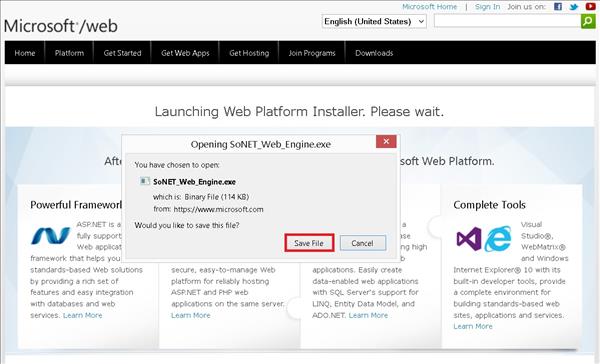Click the ASP.NET logo icon
This screenshot has height=364, width=600.
[x=51, y=235]
